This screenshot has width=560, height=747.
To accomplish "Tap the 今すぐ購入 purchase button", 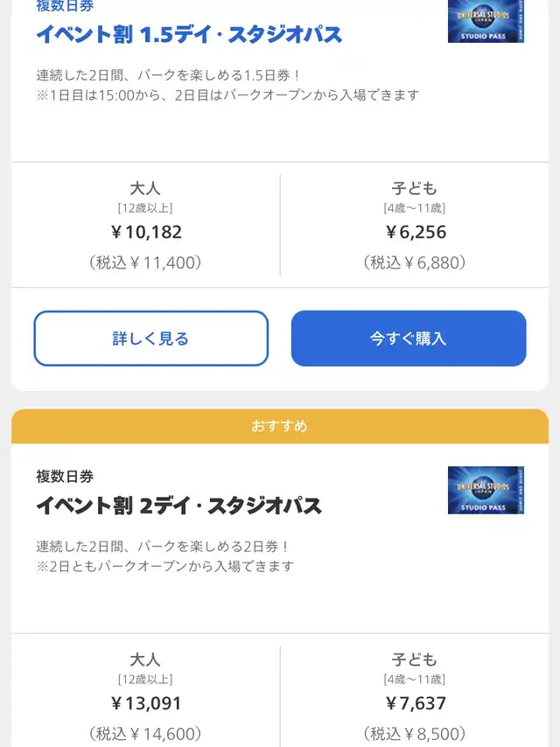I will tap(409, 339).
